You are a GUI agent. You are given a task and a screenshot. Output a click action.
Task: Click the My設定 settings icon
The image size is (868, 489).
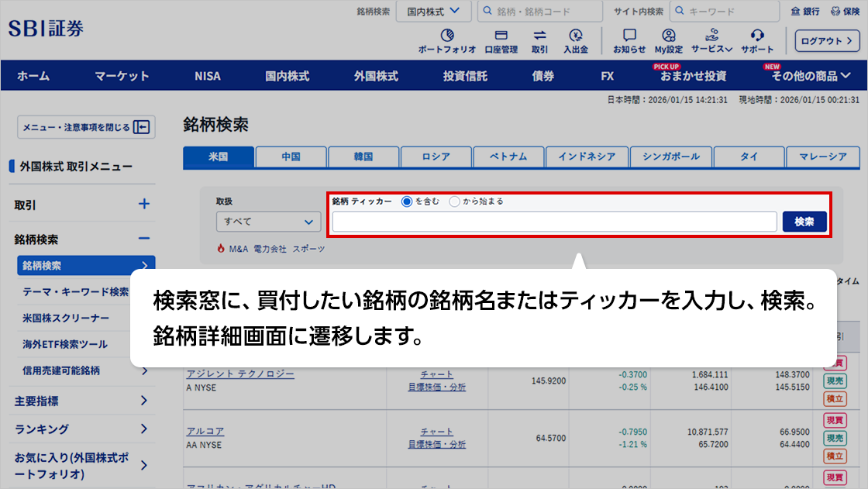coord(668,36)
